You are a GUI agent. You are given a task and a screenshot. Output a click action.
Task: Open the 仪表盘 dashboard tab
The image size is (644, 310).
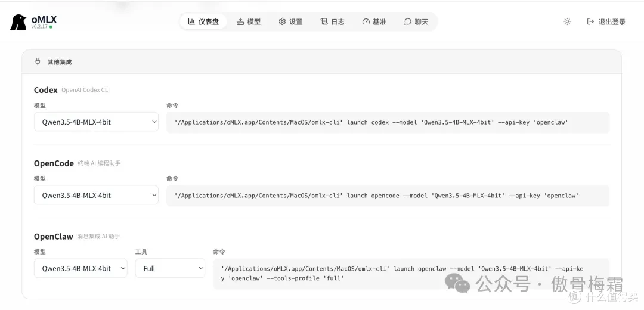[x=203, y=22]
